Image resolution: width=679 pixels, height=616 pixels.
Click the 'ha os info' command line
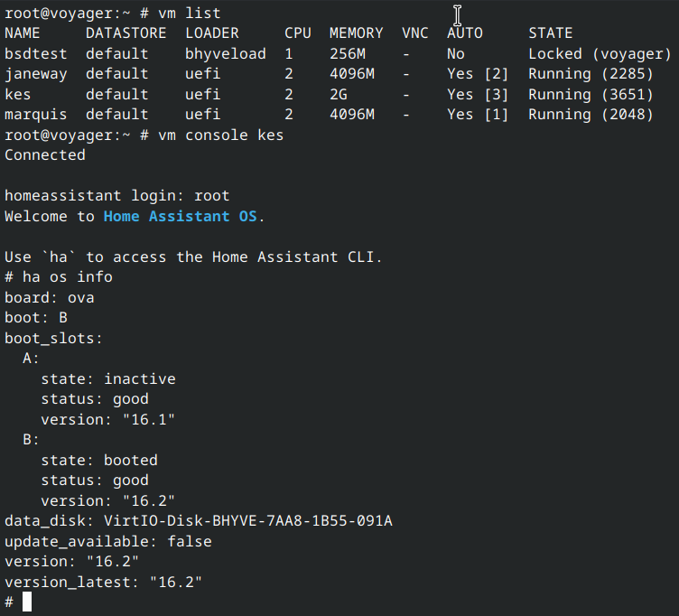(x=68, y=277)
